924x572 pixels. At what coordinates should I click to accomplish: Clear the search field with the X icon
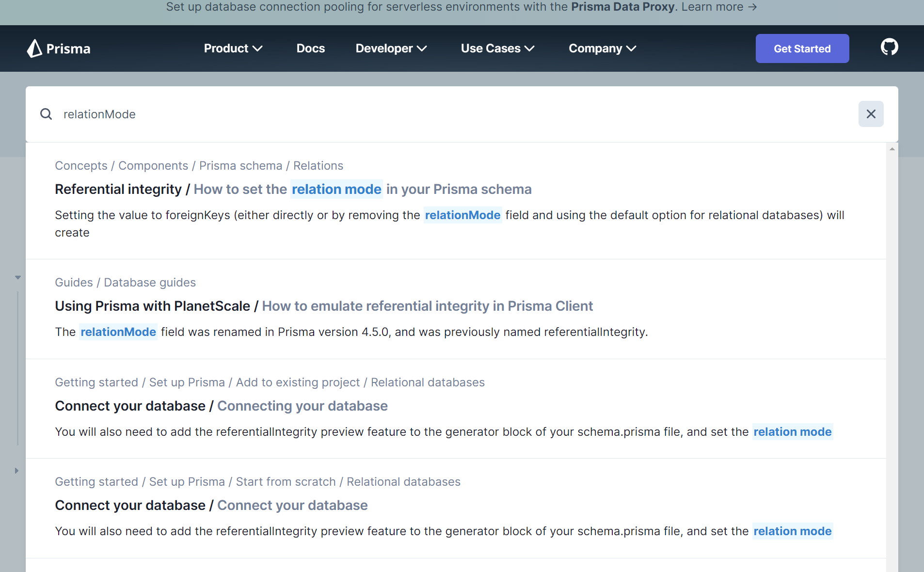click(871, 114)
